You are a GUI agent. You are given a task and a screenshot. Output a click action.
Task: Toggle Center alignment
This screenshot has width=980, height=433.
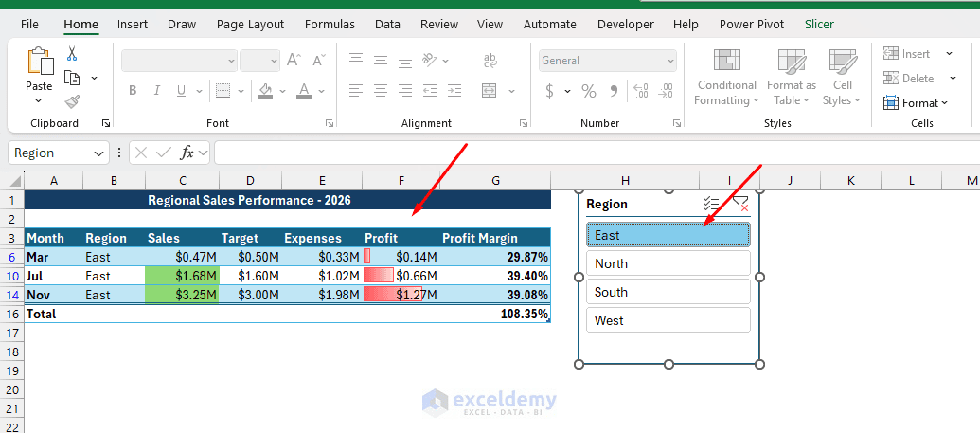point(381,91)
